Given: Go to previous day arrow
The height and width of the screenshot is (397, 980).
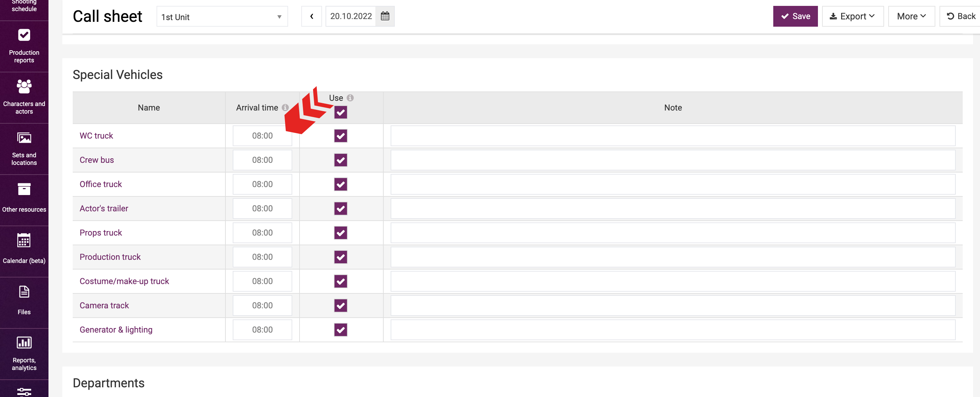Looking at the screenshot, I should pyautogui.click(x=312, y=16).
